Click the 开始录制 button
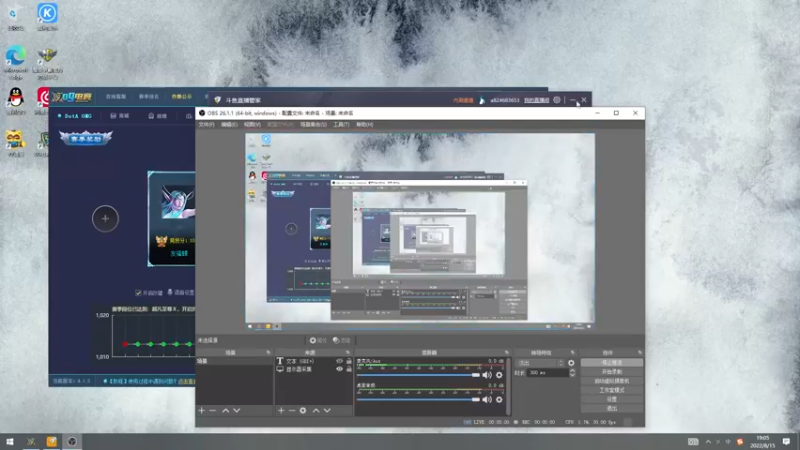Viewport: 800px width, 450px height. pyautogui.click(x=612, y=372)
